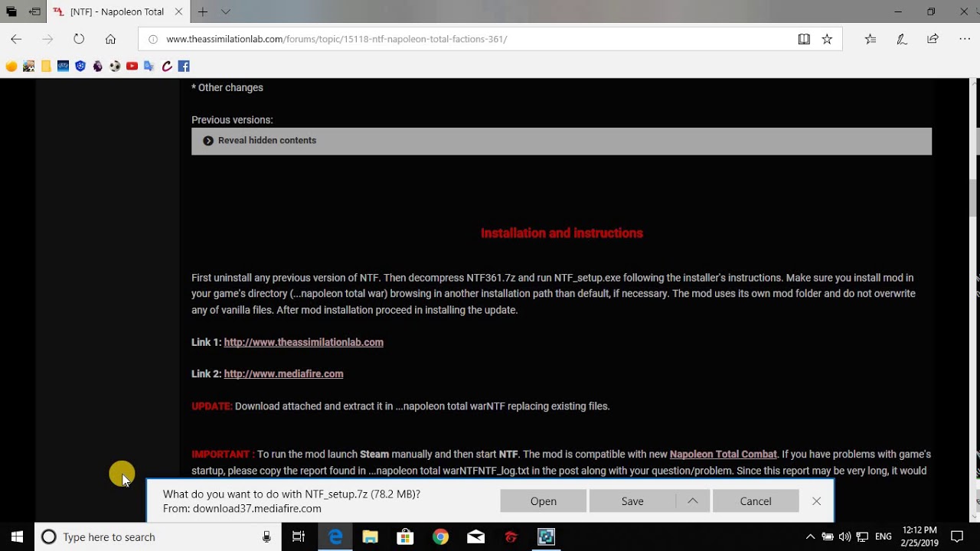Open the Google Translate bookmark
The image size is (980, 551).
click(x=149, y=67)
